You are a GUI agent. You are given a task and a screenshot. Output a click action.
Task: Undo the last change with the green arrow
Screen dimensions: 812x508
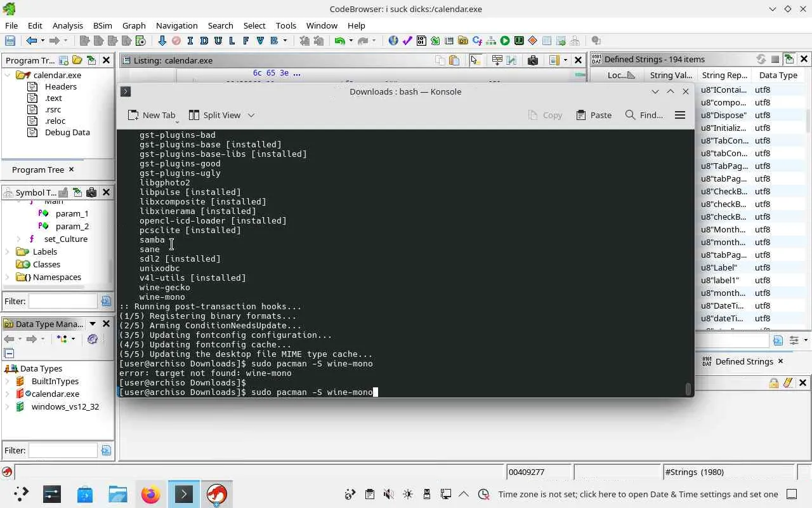coord(340,41)
